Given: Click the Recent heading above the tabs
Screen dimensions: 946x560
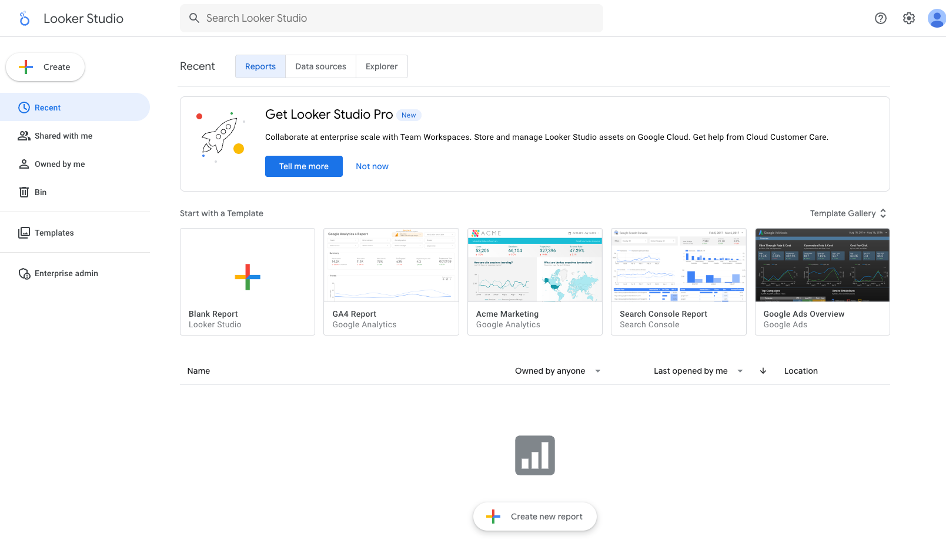Looking at the screenshot, I should 198,66.
